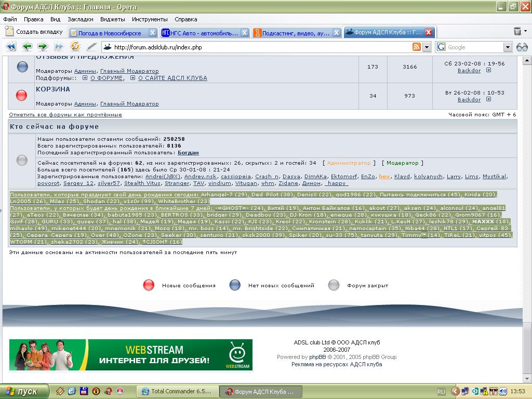Click the Отметить все форумы как прочтённые link
Viewport: 532px width, 399px height.
point(65,114)
